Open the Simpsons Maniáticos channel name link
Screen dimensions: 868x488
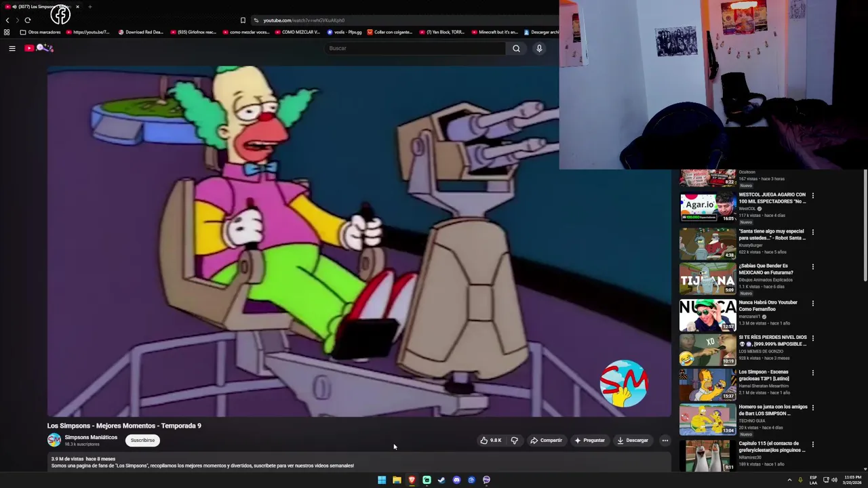click(x=91, y=437)
